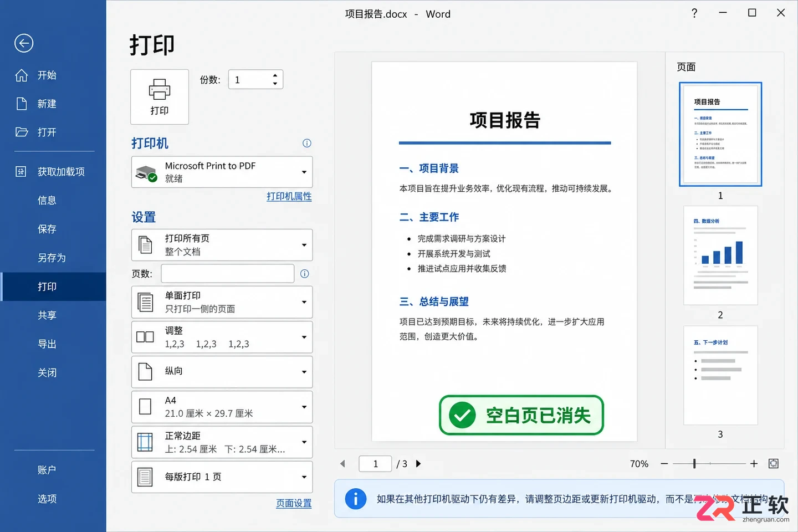Open the 纵向 orientation dropdown
The height and width of the screenshot is (532, 798).
click(222, 372)
